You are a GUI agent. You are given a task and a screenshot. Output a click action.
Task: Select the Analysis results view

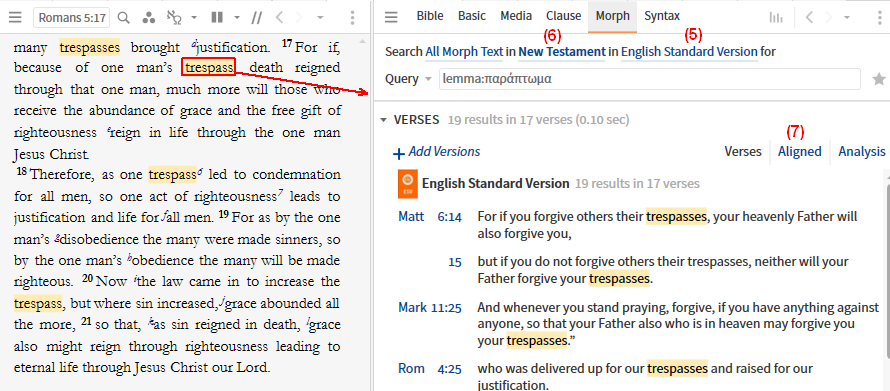pos(862,152)
